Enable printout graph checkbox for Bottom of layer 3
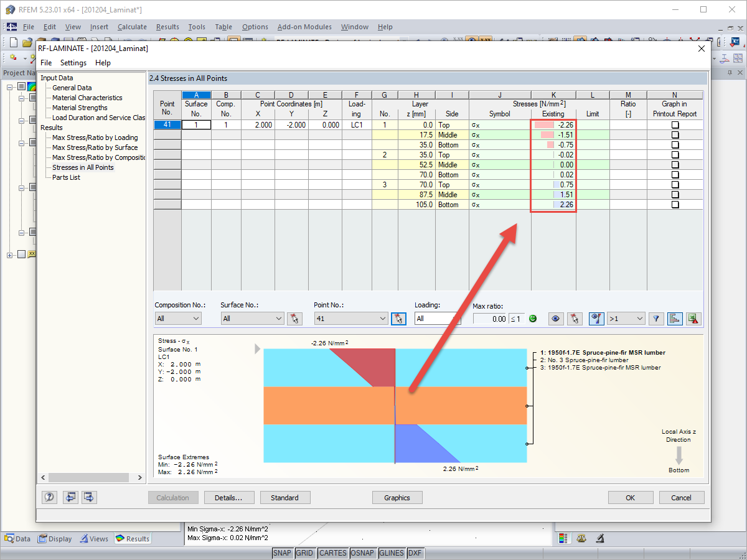747x560 pixels. (x=675, y=204)
